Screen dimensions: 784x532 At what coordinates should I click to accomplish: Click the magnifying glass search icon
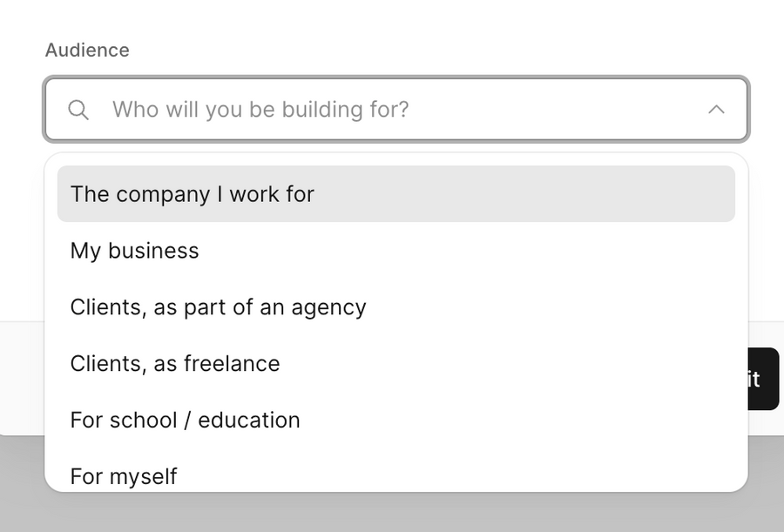[78, 109]
